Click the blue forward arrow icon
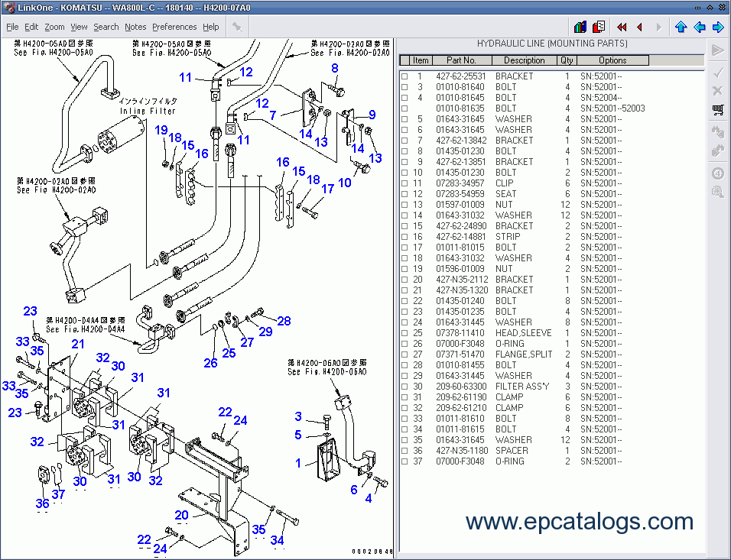The image size is (731, 560). coord(718,27)
